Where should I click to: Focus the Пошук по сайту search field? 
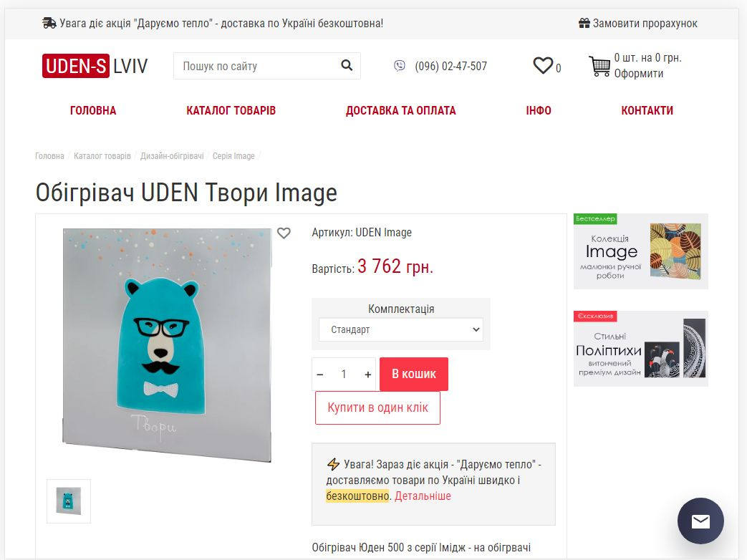coord(257,66)
